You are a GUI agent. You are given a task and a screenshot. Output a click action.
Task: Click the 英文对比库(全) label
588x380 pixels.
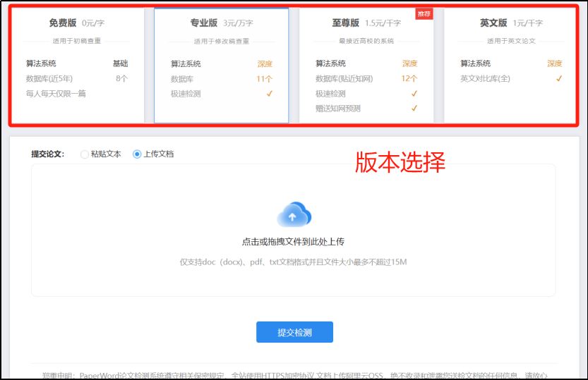[485, 79]
